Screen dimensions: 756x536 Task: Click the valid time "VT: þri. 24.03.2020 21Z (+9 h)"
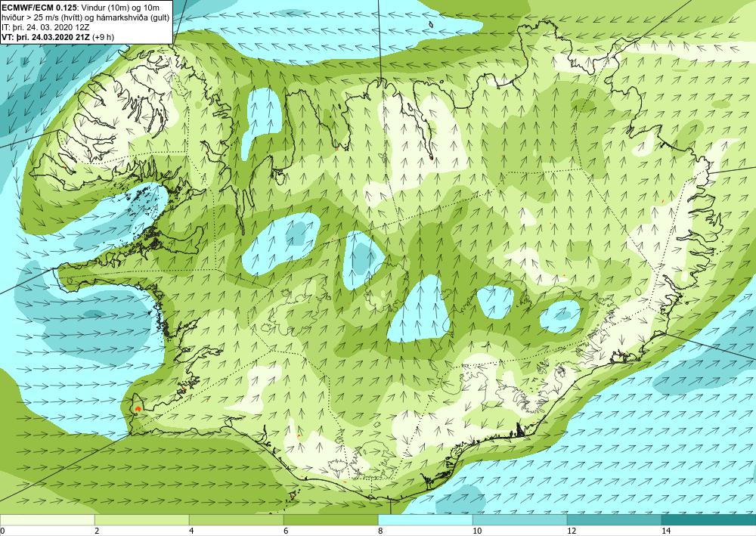(58, 36)
